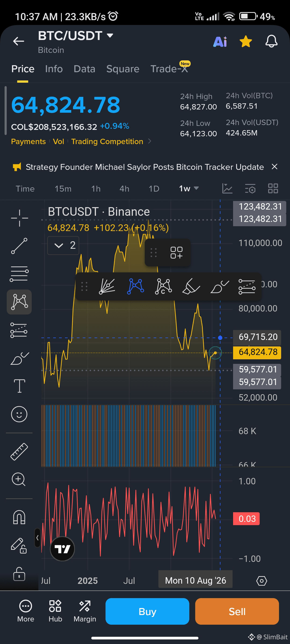Select the crosshair cursor tool
The height and width of the screenshot is (644, 290).
(19, 218)
